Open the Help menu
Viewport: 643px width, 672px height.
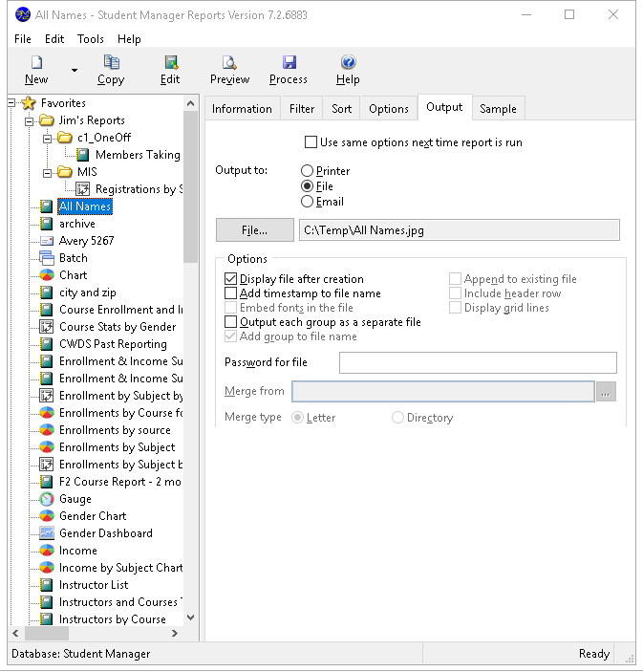pos(129,39)
